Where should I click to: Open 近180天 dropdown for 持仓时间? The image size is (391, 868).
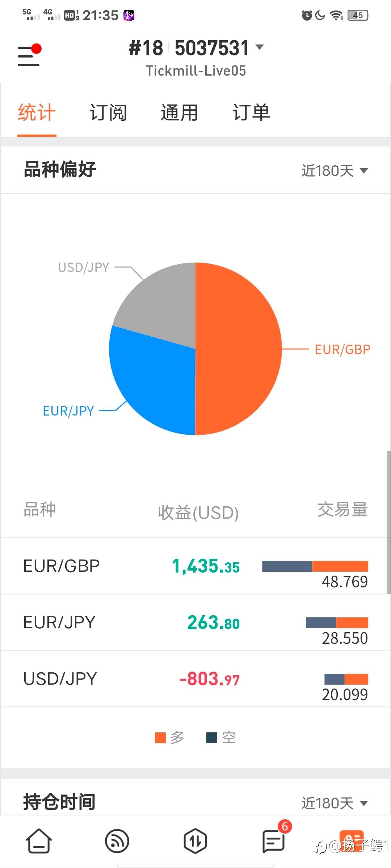335,803
